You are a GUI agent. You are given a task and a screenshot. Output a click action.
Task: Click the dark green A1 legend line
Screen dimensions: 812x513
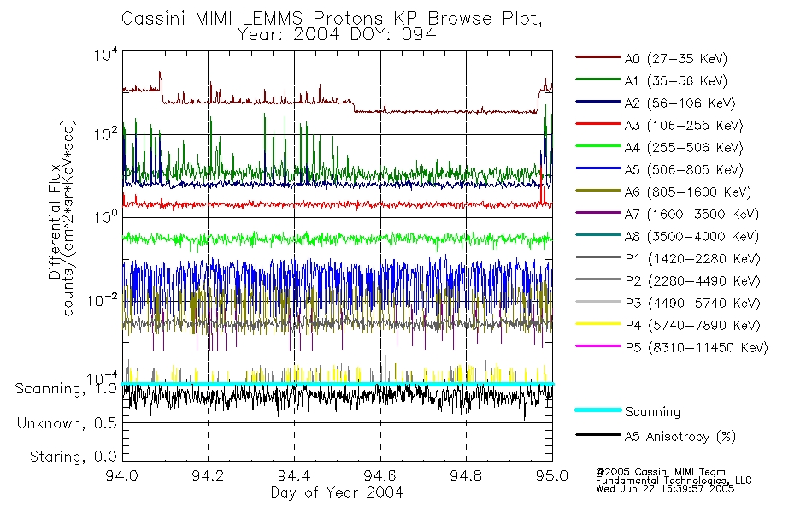(598, 80)
